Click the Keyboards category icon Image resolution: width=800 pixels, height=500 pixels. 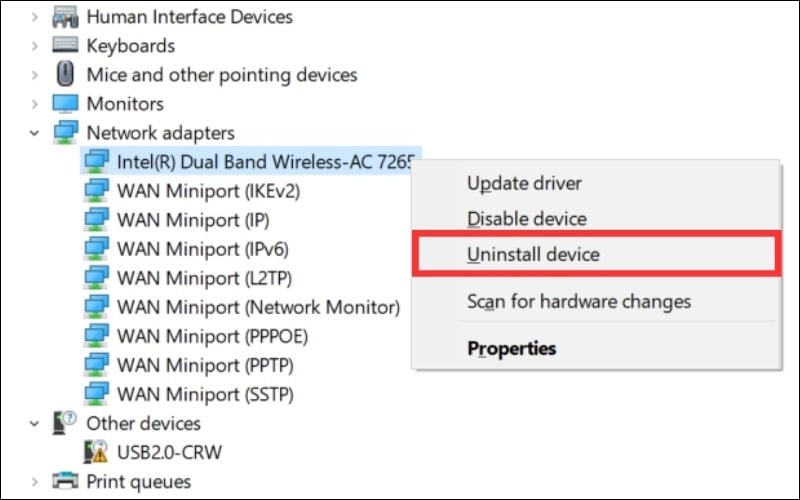click(65, 46)
